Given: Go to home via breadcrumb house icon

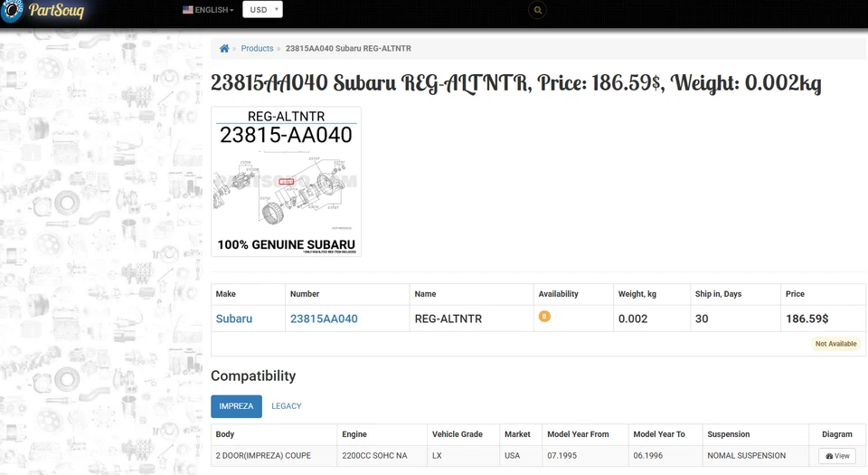Looking at the screenshot, I should pos(224,49).
